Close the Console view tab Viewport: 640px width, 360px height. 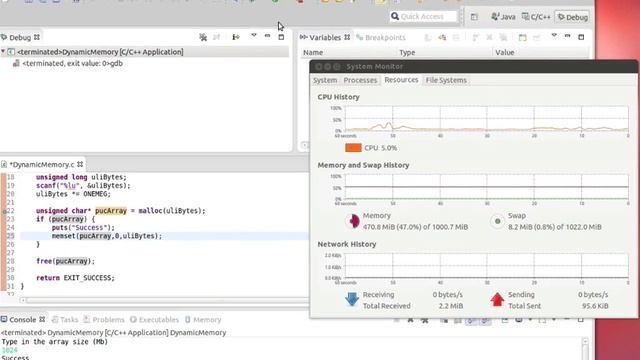42,319
